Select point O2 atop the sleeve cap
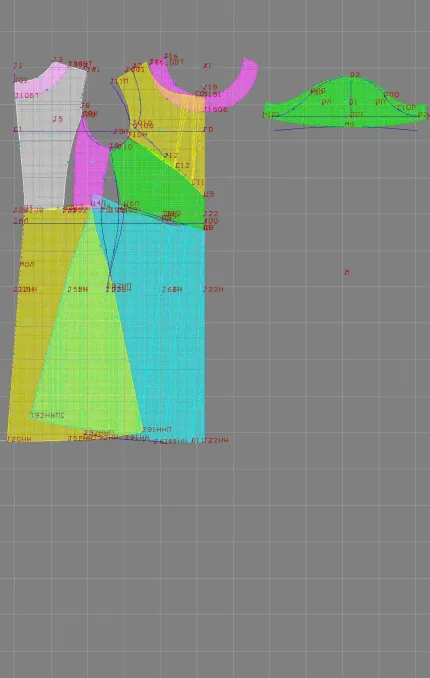The width and height of the screenshot is (430, 678). (355, 75)
